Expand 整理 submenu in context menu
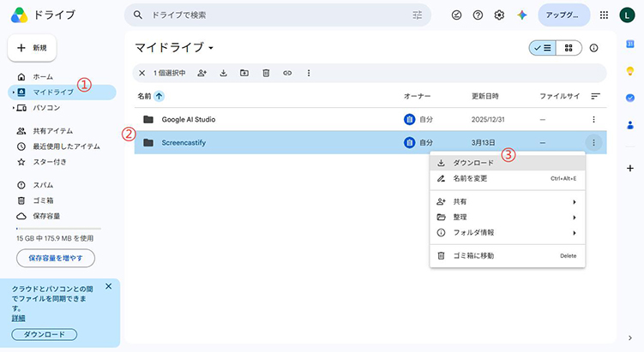Viewport: 644px width, 352px height. [575, 218]
